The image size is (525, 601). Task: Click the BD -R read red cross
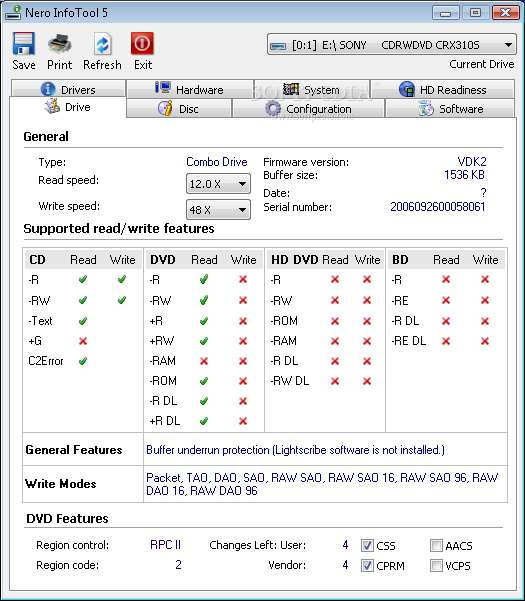click(x=446, y=279)
